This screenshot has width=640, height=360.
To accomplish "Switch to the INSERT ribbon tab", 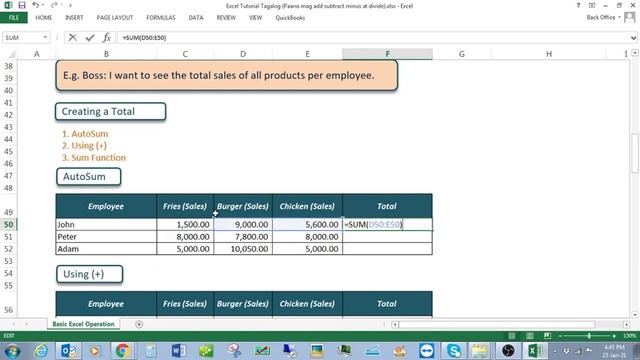I will point(74,18).
